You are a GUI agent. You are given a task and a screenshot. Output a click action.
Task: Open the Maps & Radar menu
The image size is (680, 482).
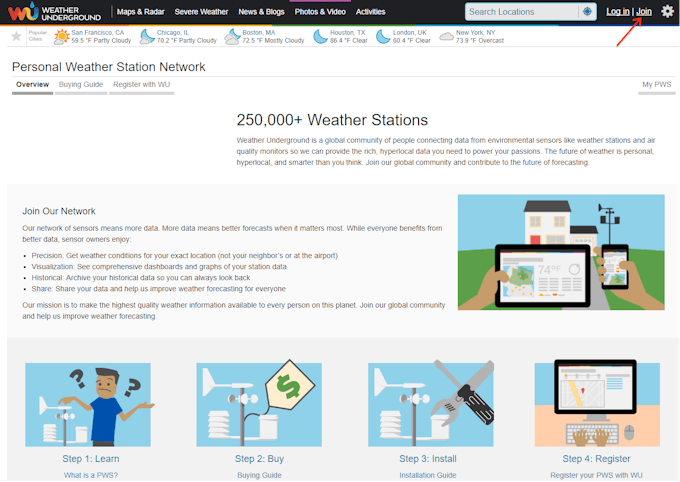tap(141, 12)
